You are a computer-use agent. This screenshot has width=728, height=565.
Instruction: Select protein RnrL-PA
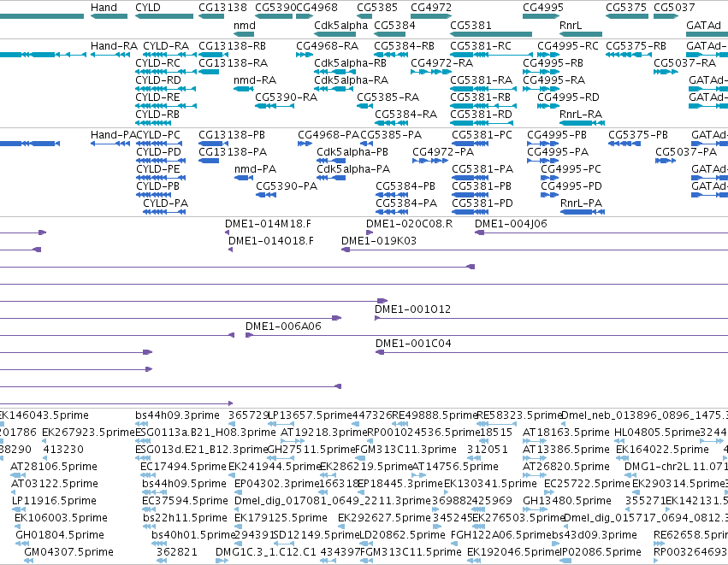[581, 203]
